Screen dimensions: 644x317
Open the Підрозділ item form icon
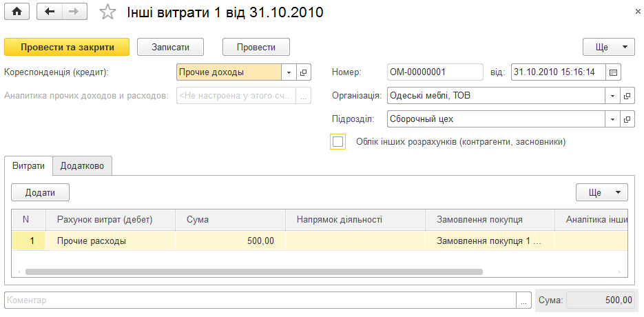click(x=627, y=120)
